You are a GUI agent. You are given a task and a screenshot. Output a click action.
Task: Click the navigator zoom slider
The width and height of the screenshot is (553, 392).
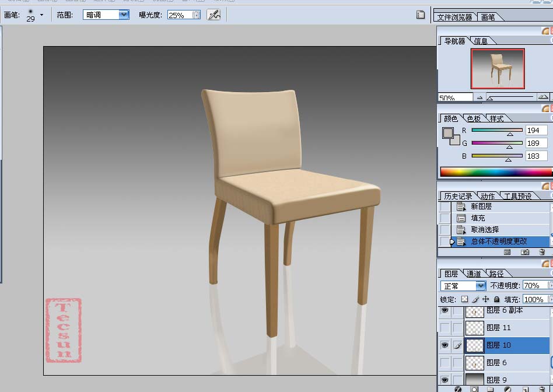pyautogui.click(x=510, y=97)
